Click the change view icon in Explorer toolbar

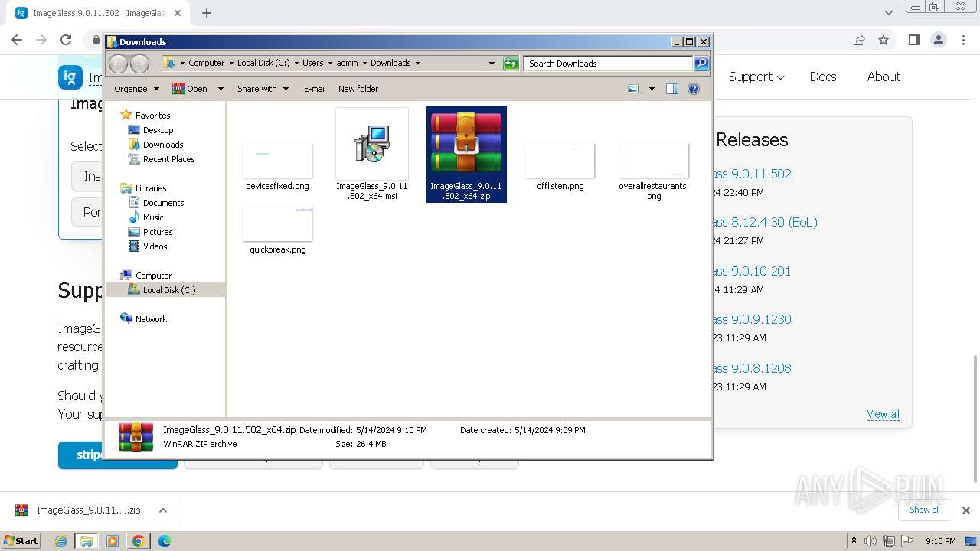(x=633, y=89)
